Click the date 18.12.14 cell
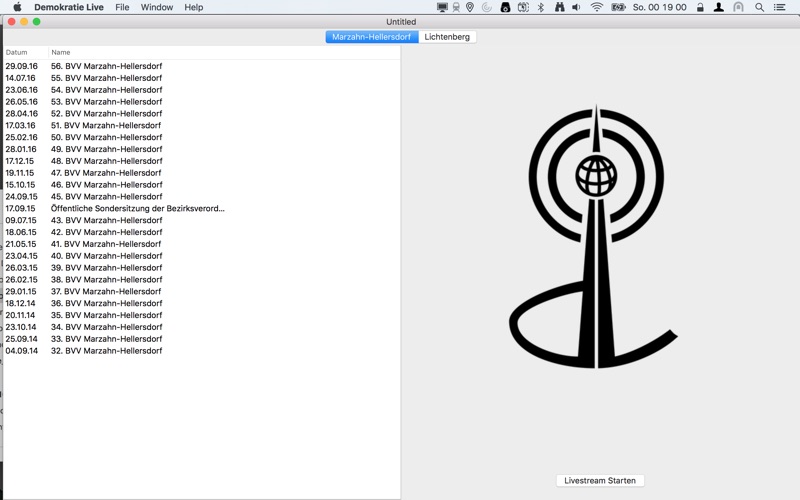The height and width of the screenshot is (500, 800). pyautogui.click(x=20, y=303)
